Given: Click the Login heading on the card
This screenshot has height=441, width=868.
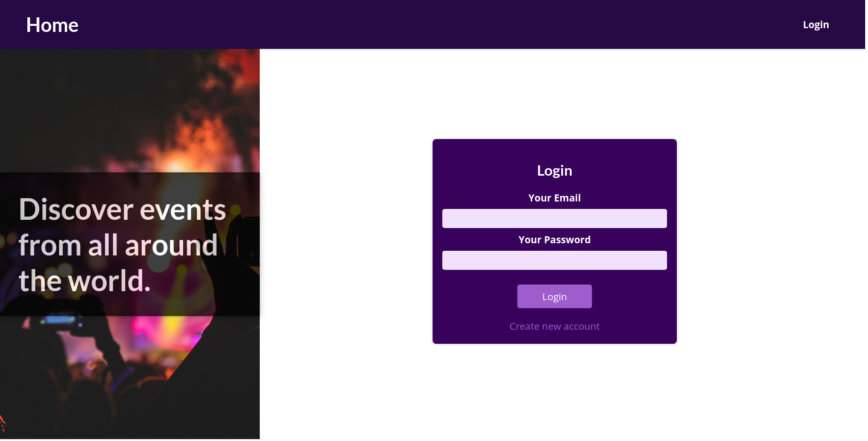Looking at the screenshot, I should click(x=554, y=170).
